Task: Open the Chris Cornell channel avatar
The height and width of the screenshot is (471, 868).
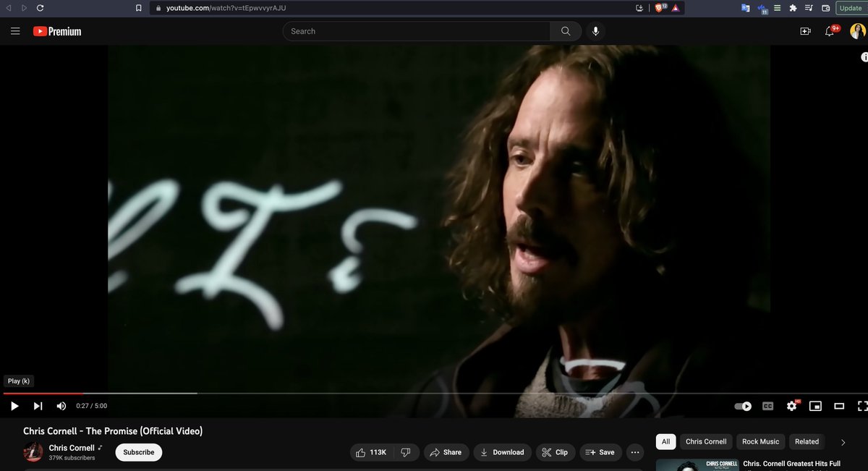Action: (33, 452)
